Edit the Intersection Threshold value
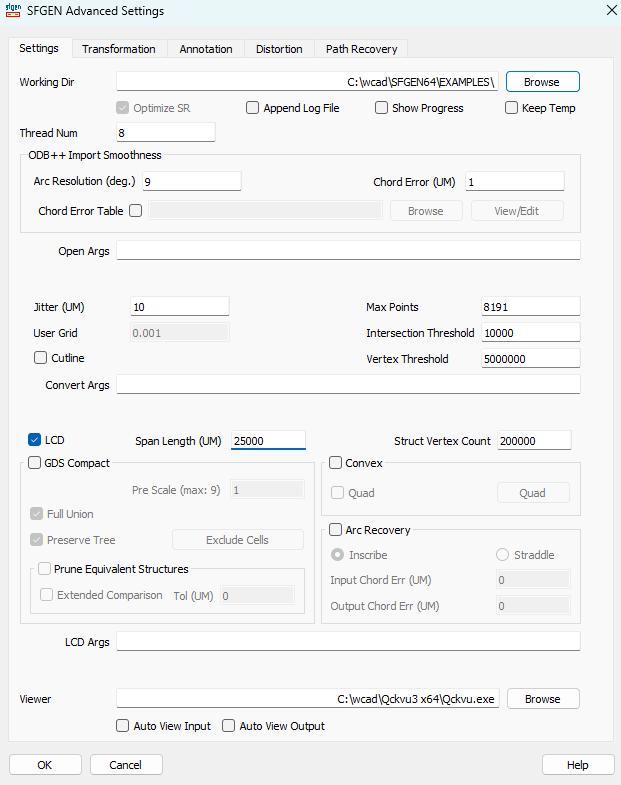The width and height of the screenshot is (621, 785). click(531, 332)
